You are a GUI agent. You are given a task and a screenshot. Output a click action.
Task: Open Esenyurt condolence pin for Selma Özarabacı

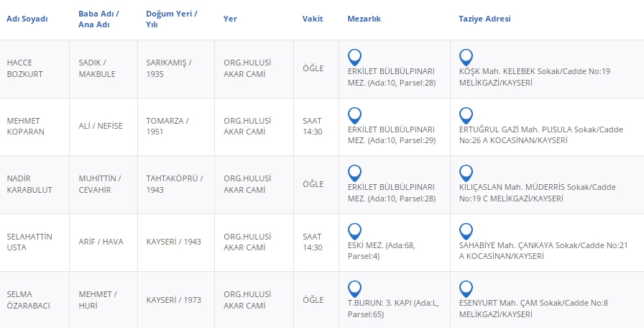click(x=466, y=288)
